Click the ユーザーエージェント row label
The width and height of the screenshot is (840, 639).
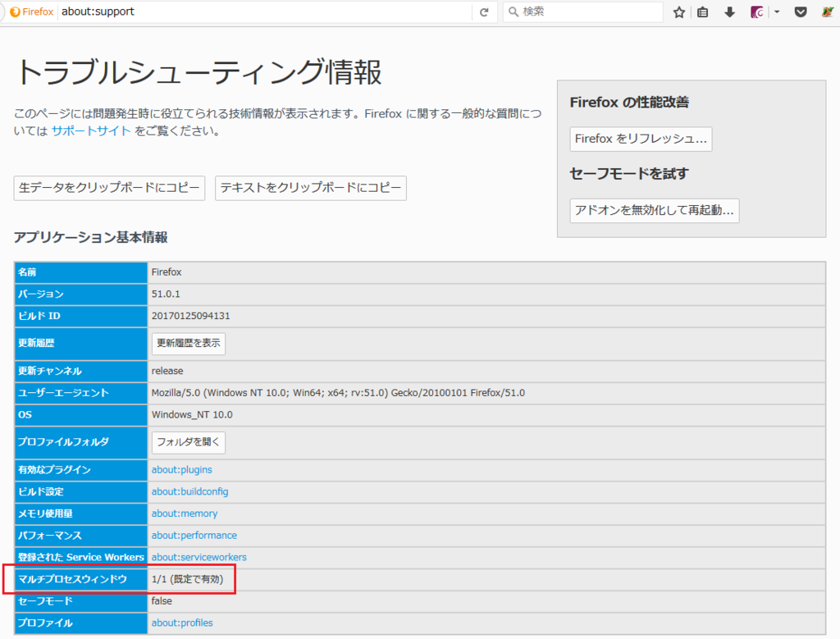(63, 393)
